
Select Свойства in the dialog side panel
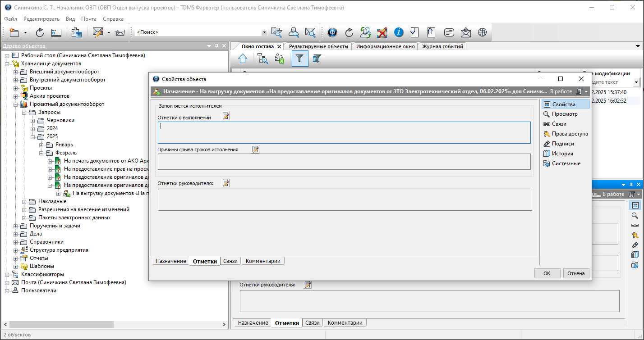click(x=566, y=104)
